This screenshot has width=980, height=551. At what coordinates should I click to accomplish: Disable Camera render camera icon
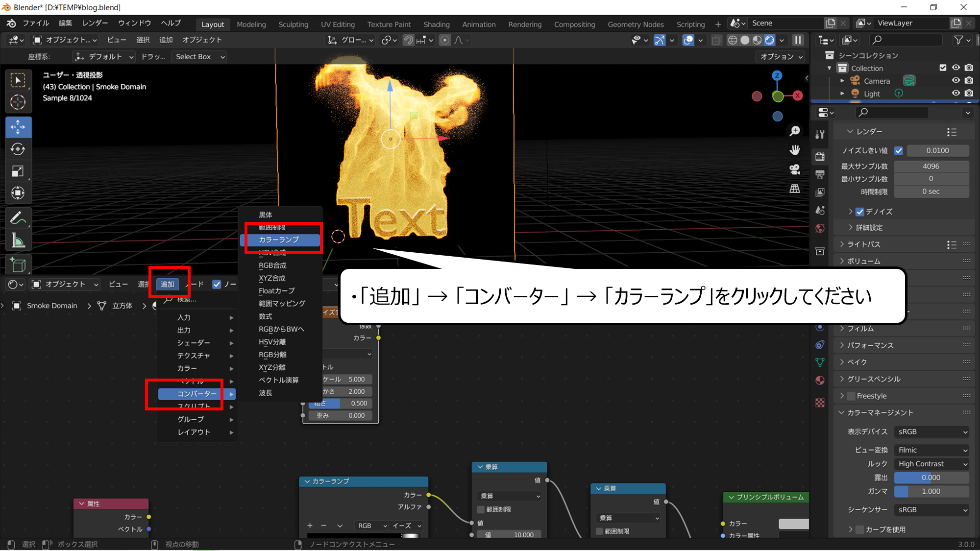click(969, 80)
